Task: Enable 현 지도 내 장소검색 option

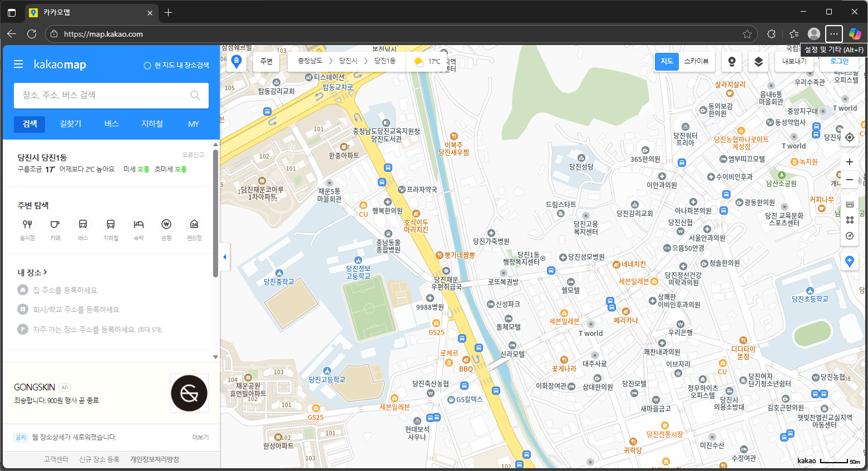Action: point(176,65)
